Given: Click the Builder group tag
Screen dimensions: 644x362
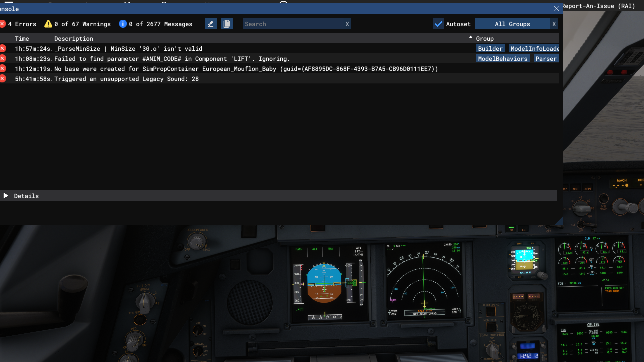Looking at the screenshot, I should 490,48.
